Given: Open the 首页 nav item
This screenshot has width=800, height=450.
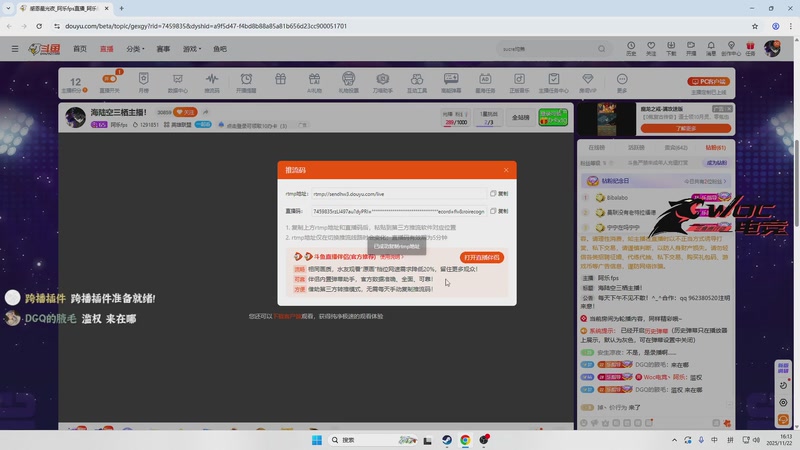Looking at the screenshot, I should (80, 49).
